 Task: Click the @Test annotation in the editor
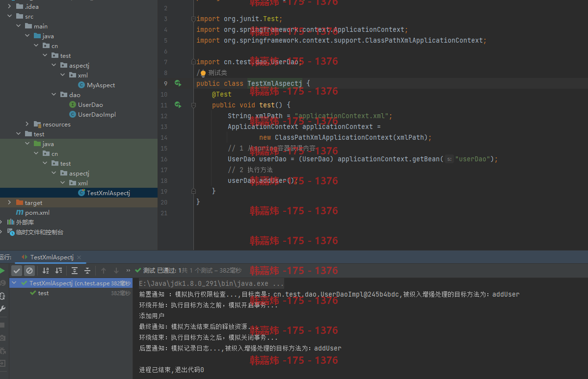pyautogui.click(x=222, y=94)
